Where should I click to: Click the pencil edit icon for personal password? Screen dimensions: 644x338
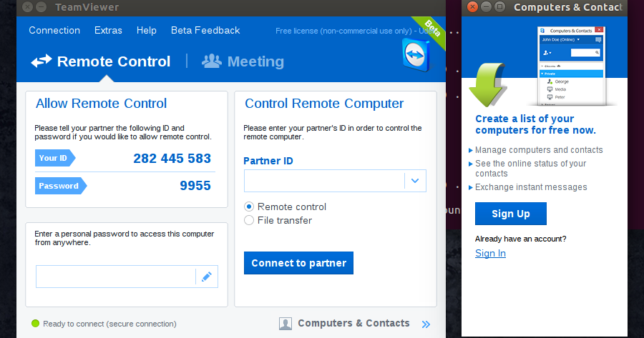207,277
